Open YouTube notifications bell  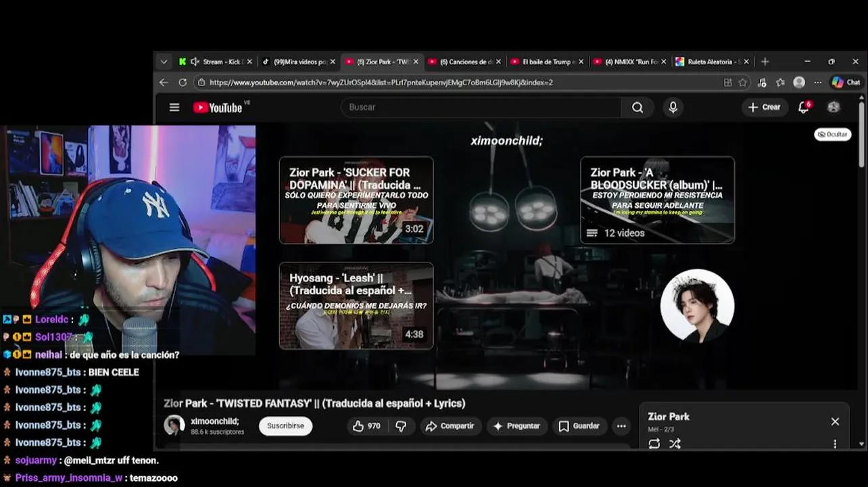(x=804, y=108)
